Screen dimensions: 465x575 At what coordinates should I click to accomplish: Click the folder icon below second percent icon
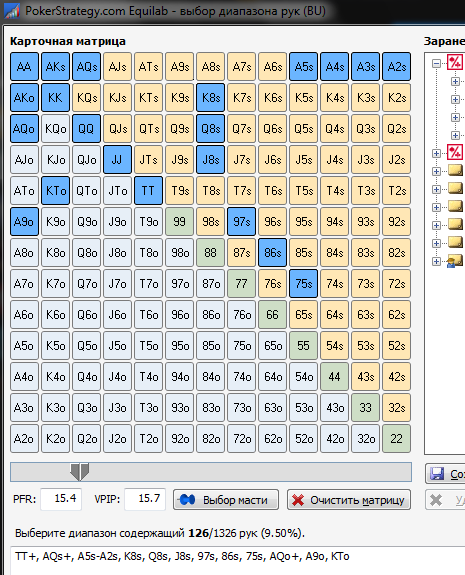click(x=455, y=170)
